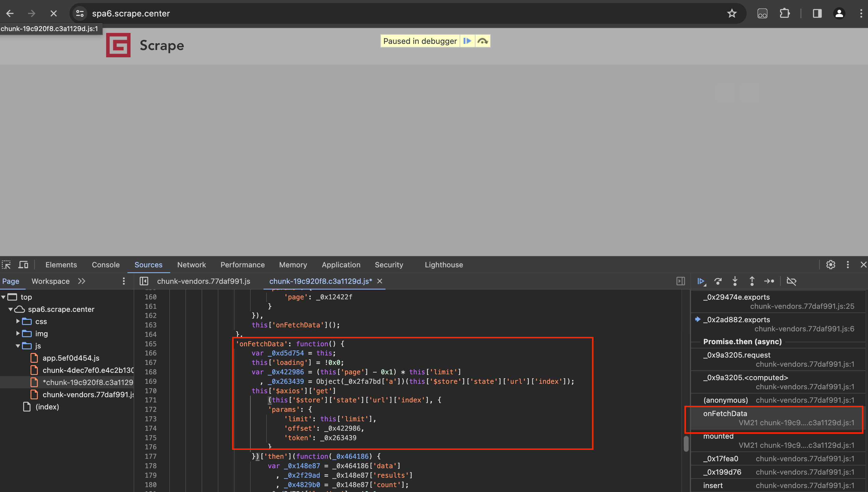868x492 pixels.
Task: Open the Settings gear in DevTools
Action: pyautogui.click(x=830, y=265)
